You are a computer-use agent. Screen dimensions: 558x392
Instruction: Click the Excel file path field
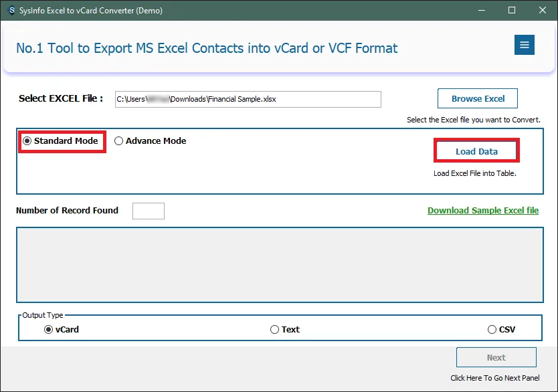click(248, 99)
